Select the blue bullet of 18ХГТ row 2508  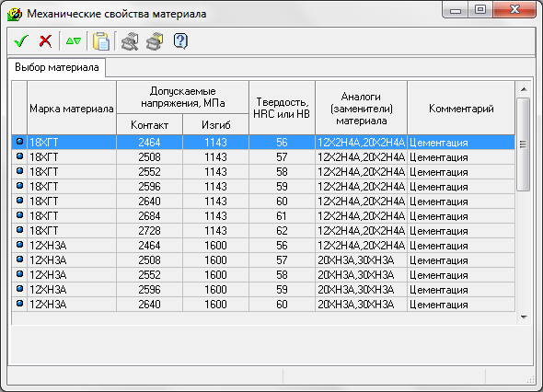(x=19, y=156)
